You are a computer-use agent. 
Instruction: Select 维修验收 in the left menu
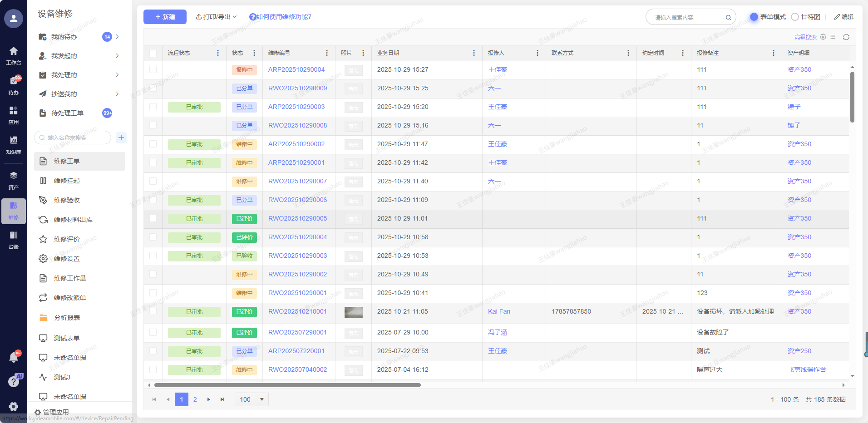click(x=67, y=200)
